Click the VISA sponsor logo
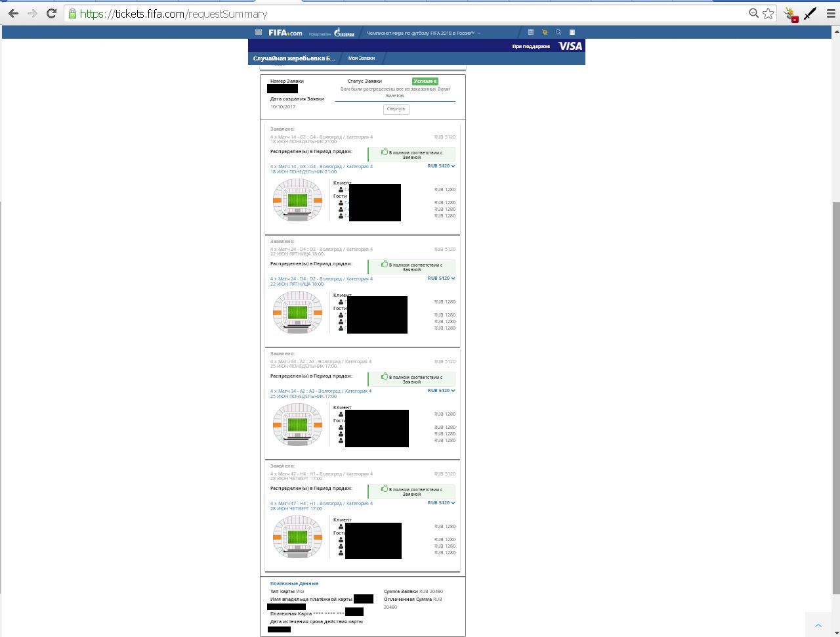Viewport: 840px width, 637px height. (570, 46)
